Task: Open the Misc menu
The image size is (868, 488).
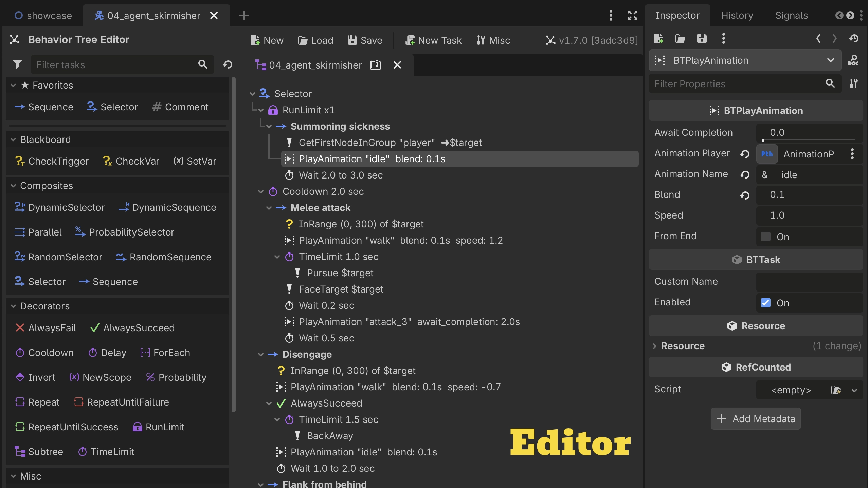Action: coord(493,40)
